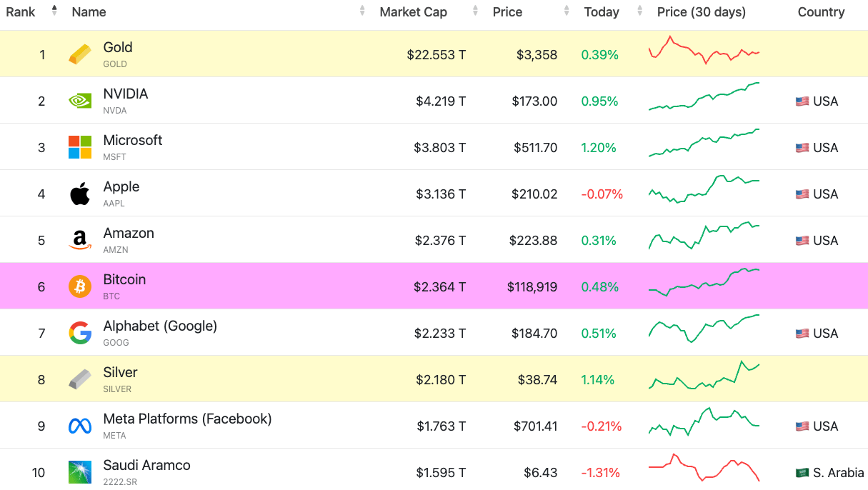Click the NVDA ticker symbol

pos(115,111)
